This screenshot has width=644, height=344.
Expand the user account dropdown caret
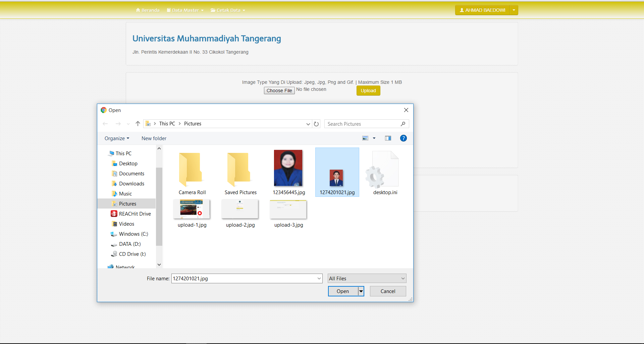click(514, 10)
